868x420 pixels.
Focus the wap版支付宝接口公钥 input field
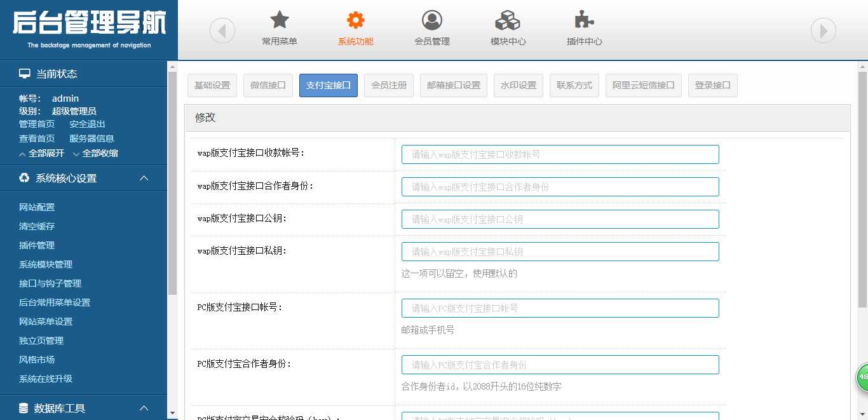click(560, 219)
